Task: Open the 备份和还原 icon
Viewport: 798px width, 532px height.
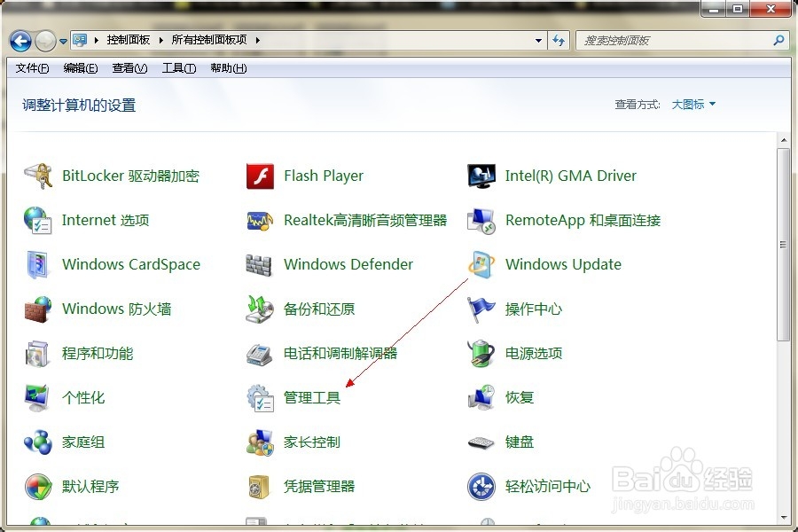Action: [x=260, y=309]
